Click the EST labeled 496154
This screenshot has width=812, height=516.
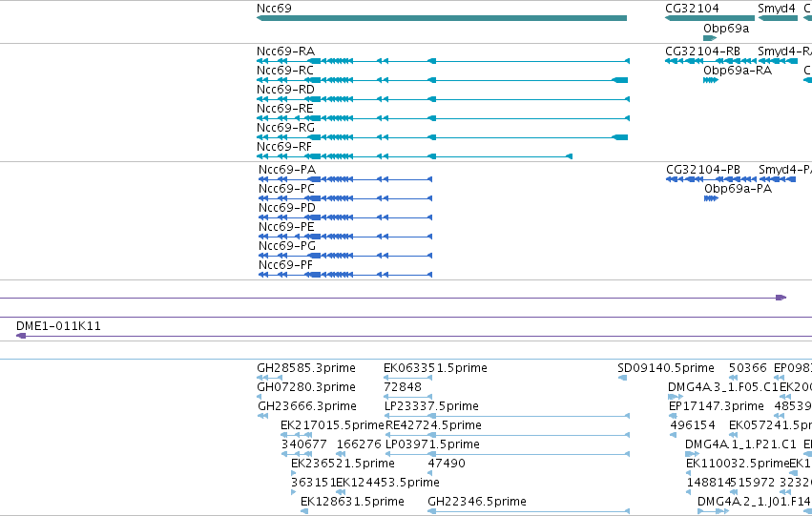693,425
